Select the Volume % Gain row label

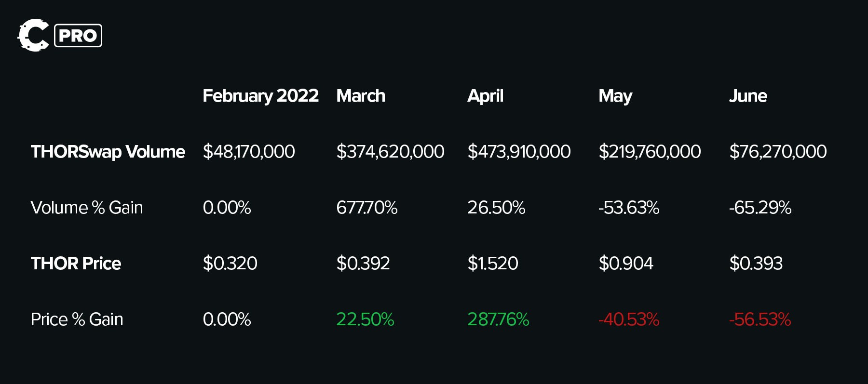(x=87, y=208)
